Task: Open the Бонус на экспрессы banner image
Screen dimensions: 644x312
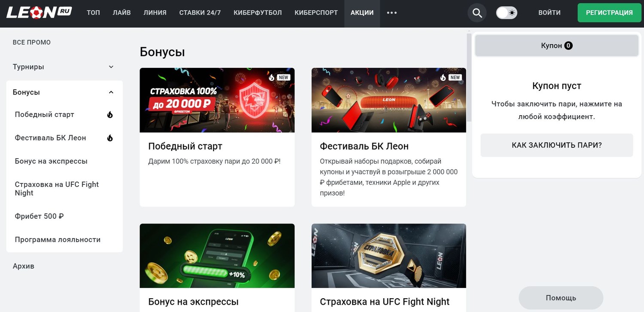Action: [x=217, y=256]
